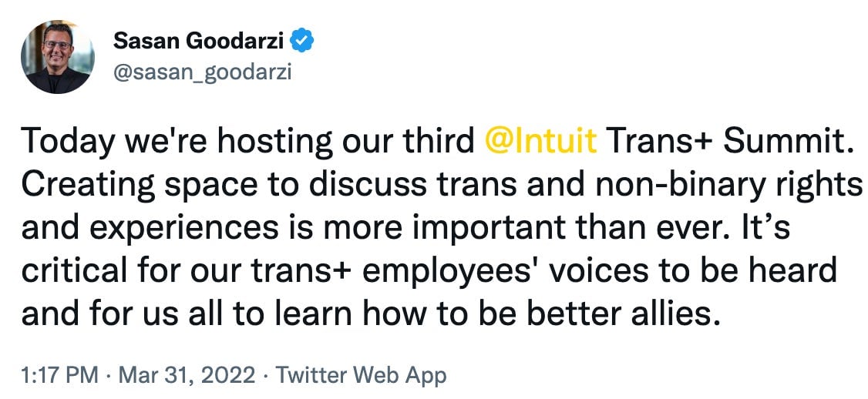This screenshot has width=868, height=399.
Task: Open the @Intuit mention
Action: [x=541, y=142]
